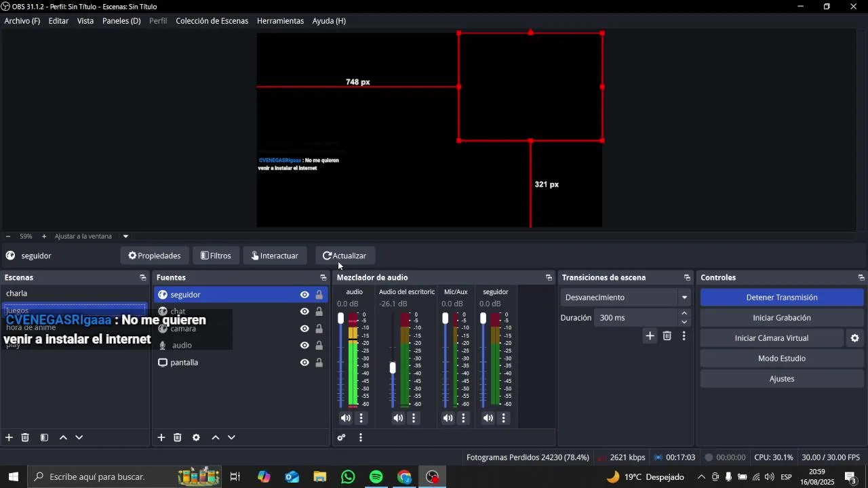Toggle lock on seguidor source
This screenshot has height=488, width=868.
click(319, 295)
